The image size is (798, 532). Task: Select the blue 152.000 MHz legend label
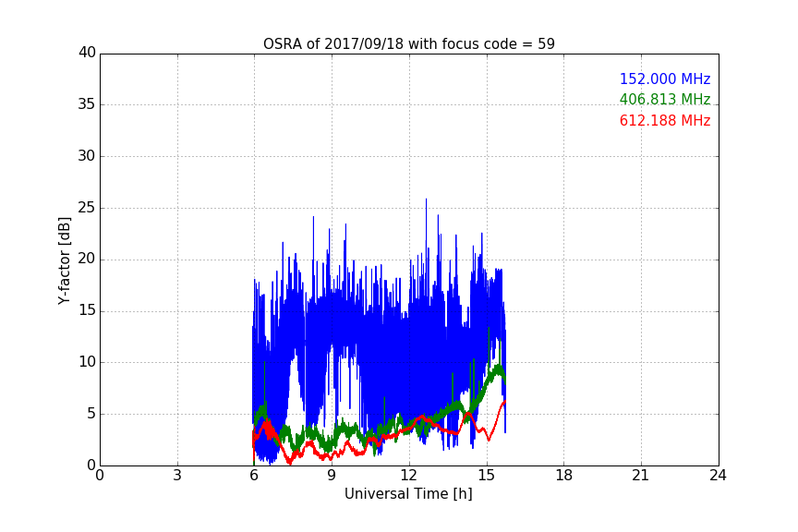(x=665, y=79)
